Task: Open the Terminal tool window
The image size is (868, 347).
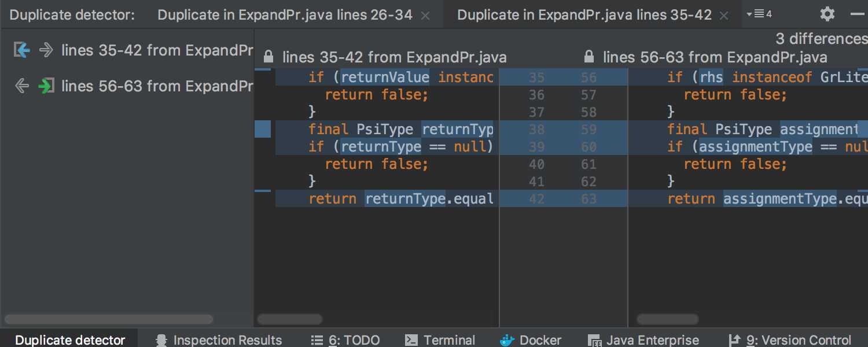Action: [x=440, y=340]
